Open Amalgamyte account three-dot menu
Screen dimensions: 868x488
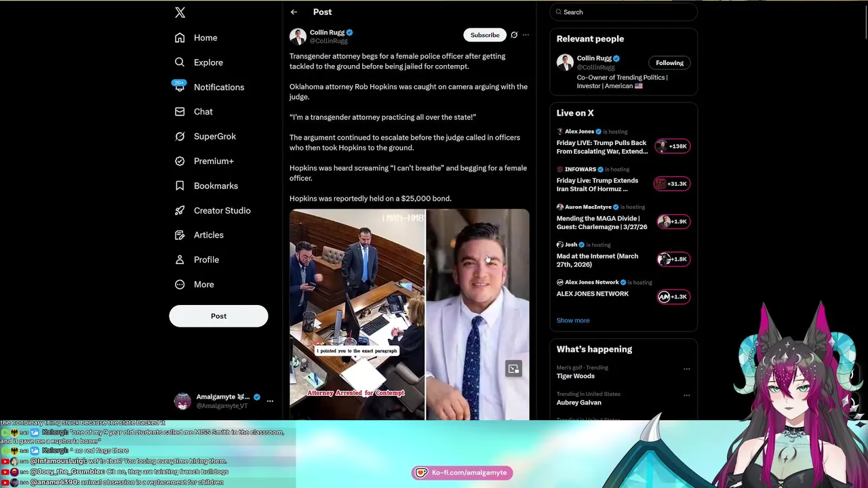click(x=270, y=401)
